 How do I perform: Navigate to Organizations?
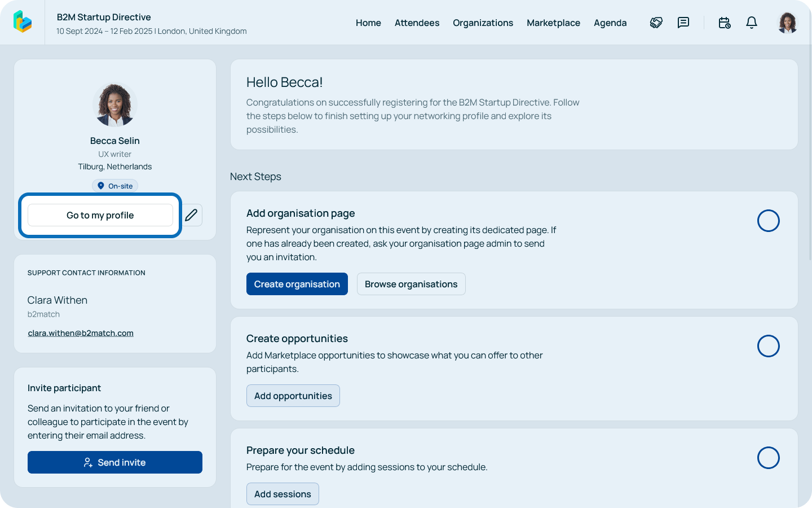point(483,23)
